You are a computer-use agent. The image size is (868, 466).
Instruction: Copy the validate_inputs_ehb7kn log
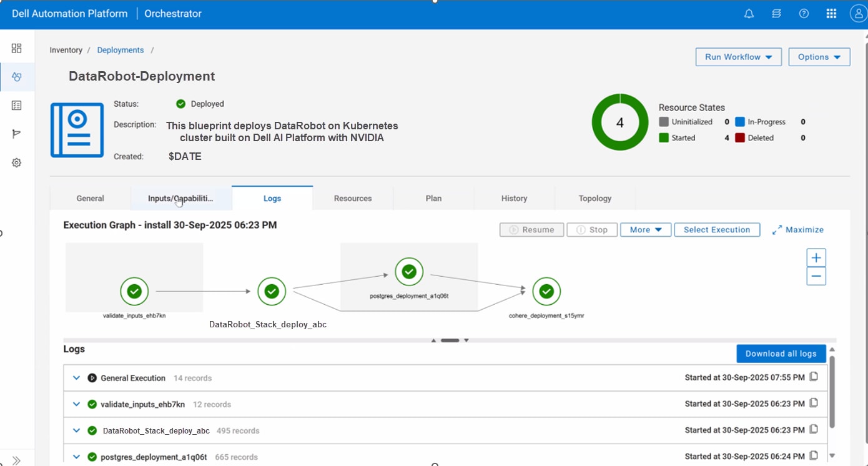pyautogui.click(x=814, y=403)
